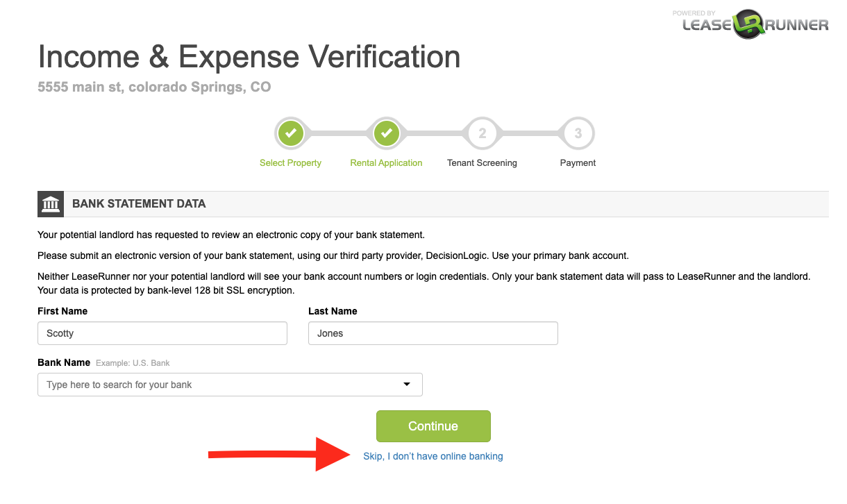Go to the Select Property step label
The width and height of the screenshot is (847, 504).
click(290, 163)
